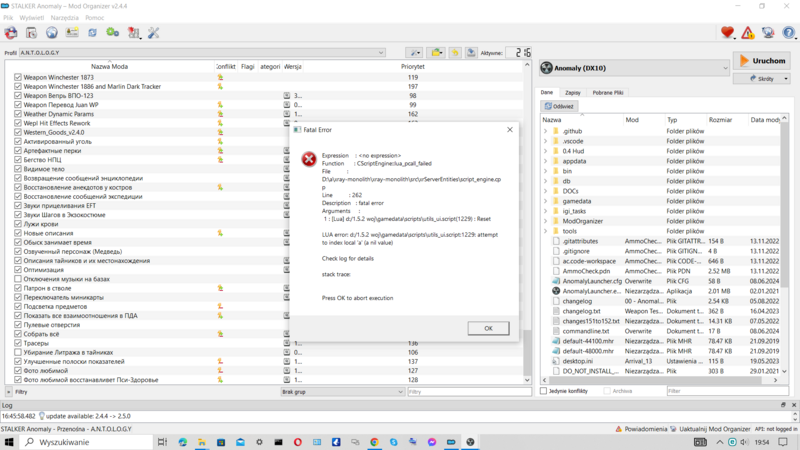The height and width of the screenshot is (450, 800).
Task: Click the red heart endorse icon
Action: [x=728, y=33]
